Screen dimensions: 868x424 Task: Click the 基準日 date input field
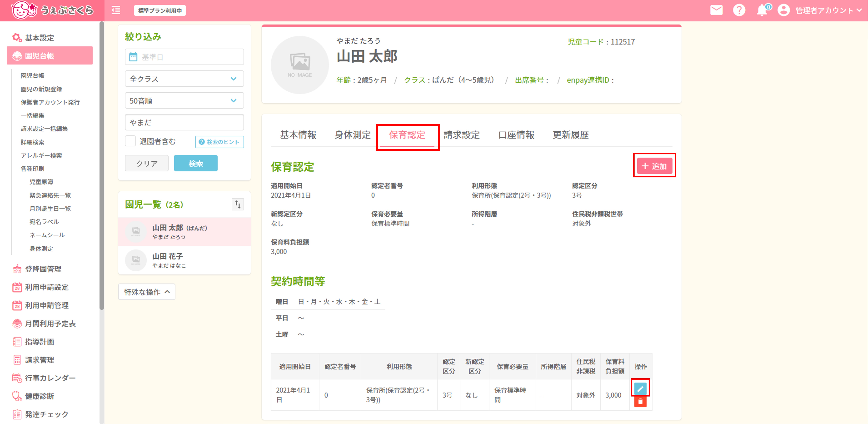184,57
